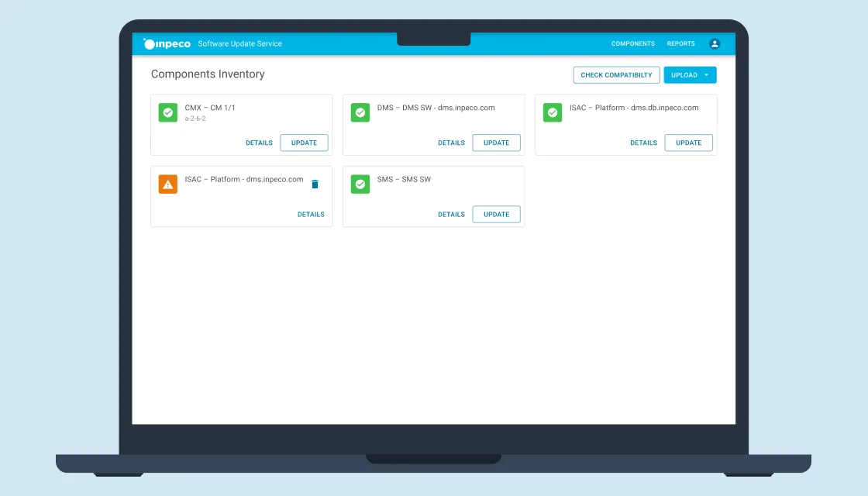This screenshot has width=868, height=496.
Task: Update the DMS SW component
Action: [x=497, y=143]
